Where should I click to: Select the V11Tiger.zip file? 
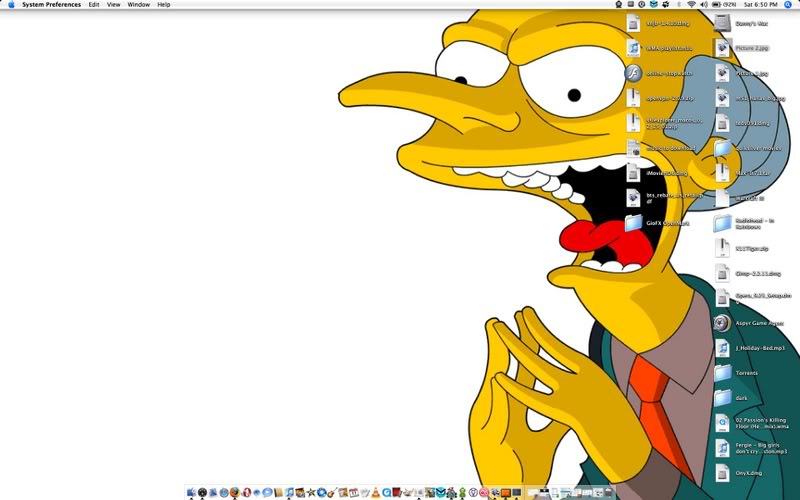click(722, 248)
